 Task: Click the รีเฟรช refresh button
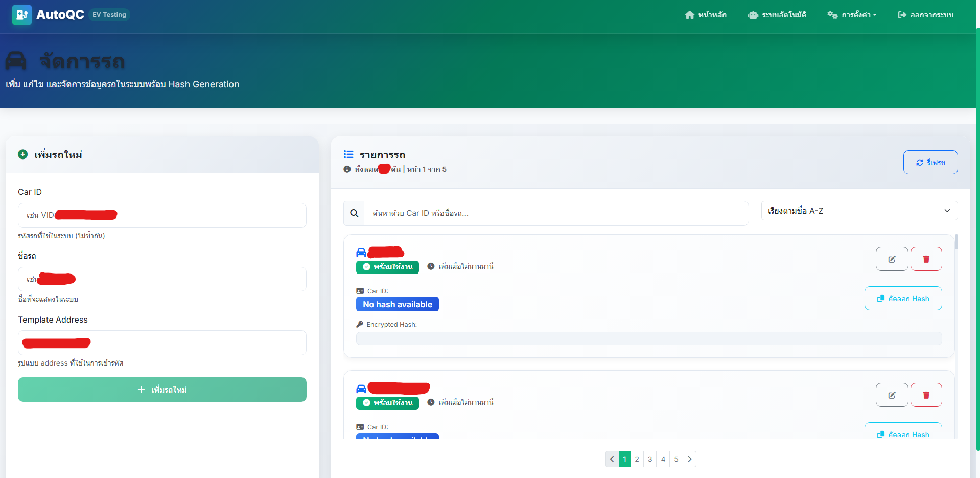pyautogui.click(x=930, y=162)
